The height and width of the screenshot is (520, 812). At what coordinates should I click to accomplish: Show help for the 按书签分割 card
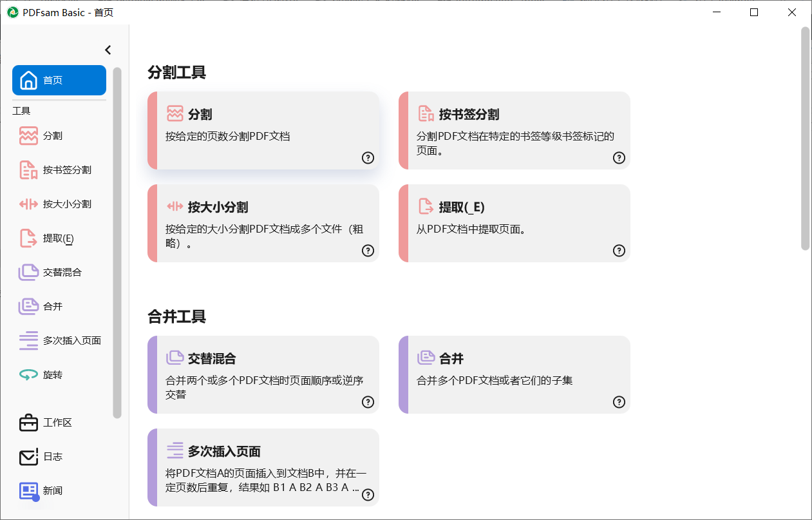click(619, 158)
